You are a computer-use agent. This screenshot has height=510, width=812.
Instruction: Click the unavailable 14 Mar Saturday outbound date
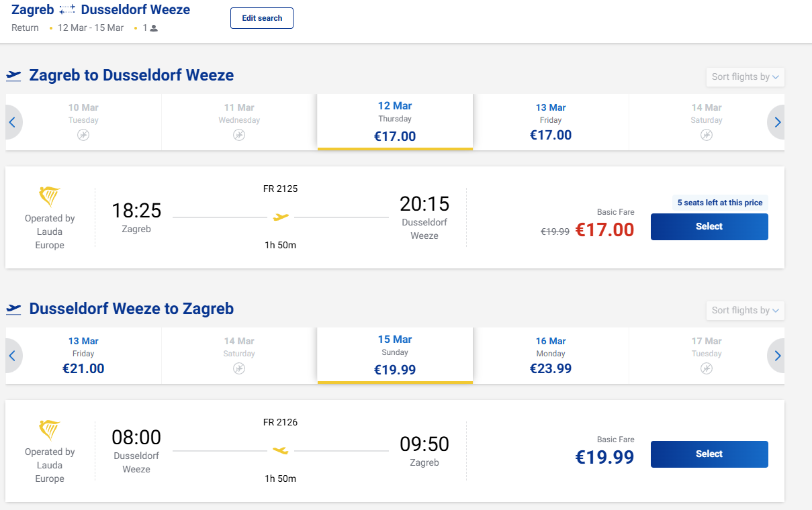[706, 122]
